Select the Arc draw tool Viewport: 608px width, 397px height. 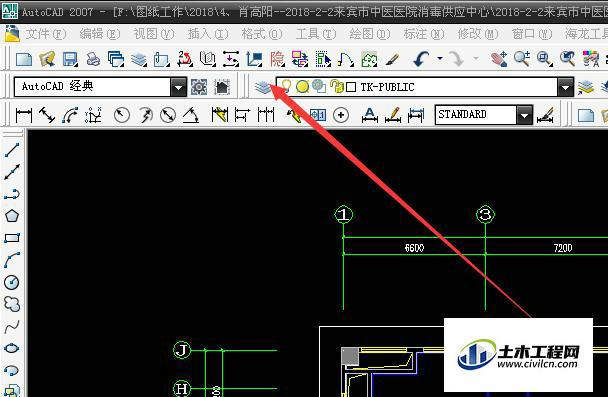(12, 260)
